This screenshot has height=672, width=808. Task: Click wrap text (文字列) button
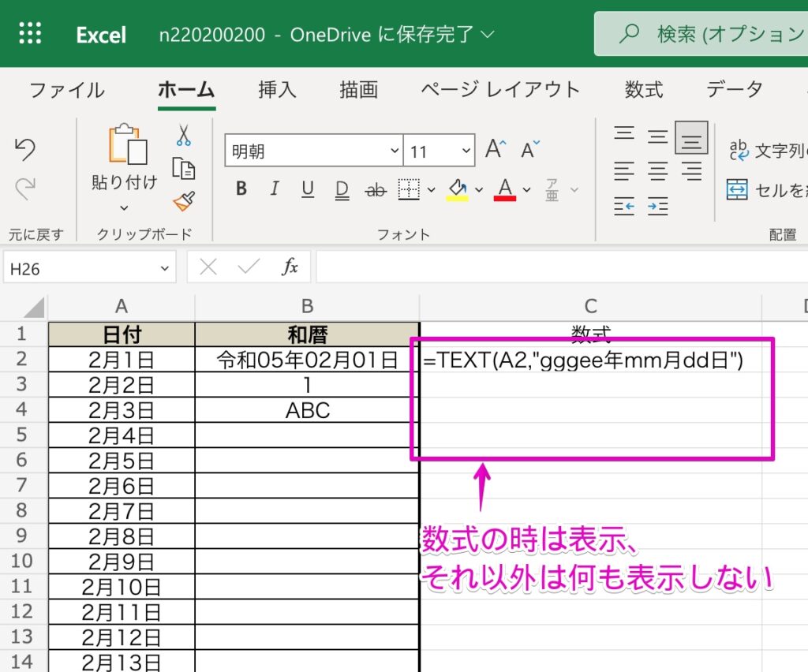point(767,151)
